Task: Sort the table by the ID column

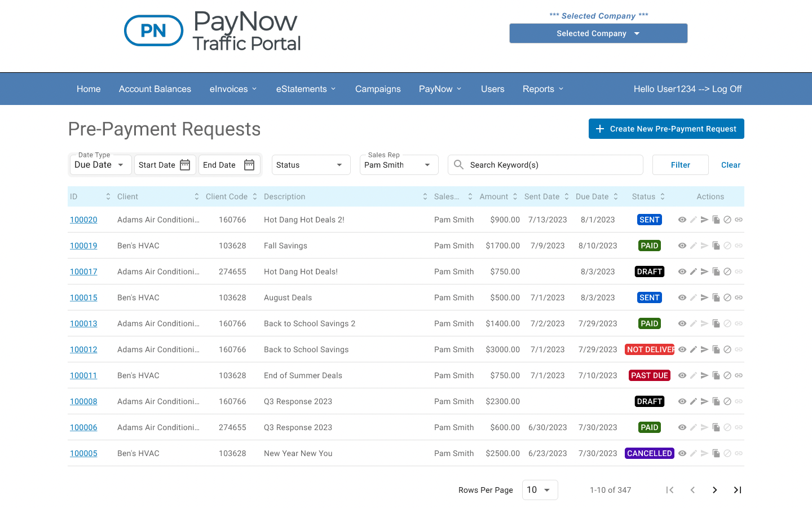Action: 108,196
